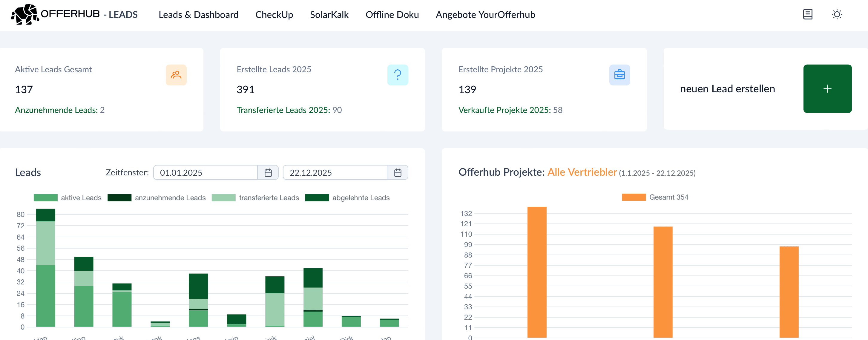Click the Offerhub rhino logo
This screenshot has width=868, height=340.
pos(25,14)
